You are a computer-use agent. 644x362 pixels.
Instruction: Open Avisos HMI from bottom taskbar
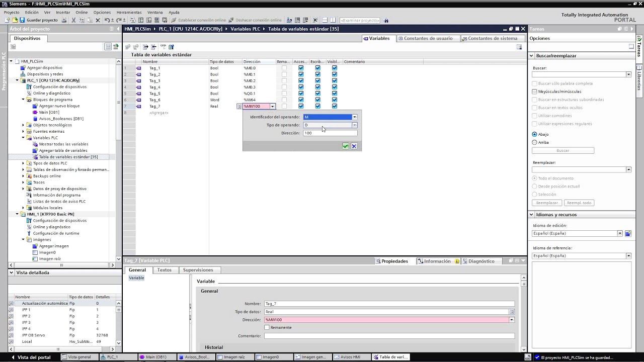351,357
